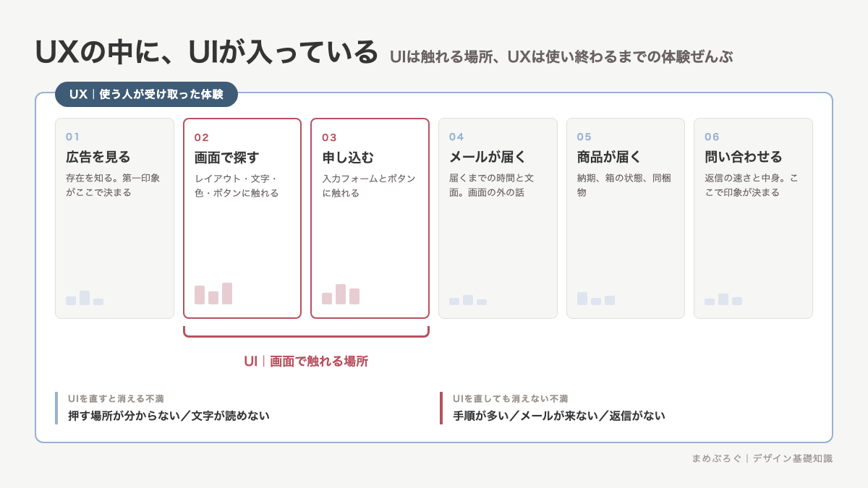The height and width of the screenshot is (488, 868).
Task: Select the '画面で探す' card heading
Action: [226, 158]
